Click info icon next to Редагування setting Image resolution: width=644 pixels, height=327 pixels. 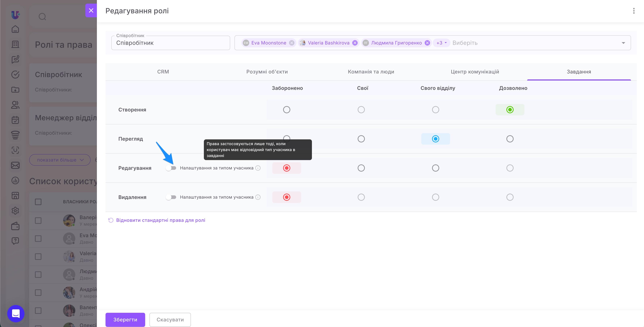(x=258, y=168)
